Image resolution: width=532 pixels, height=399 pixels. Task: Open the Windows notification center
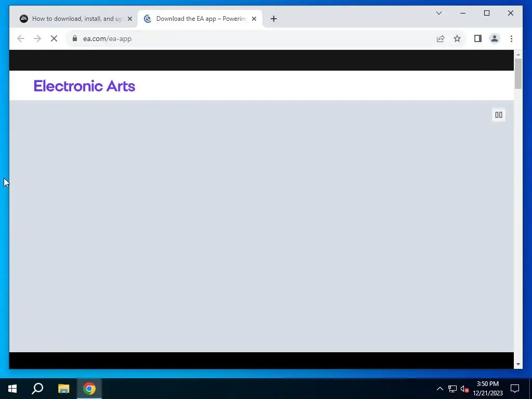pos(515,389)
